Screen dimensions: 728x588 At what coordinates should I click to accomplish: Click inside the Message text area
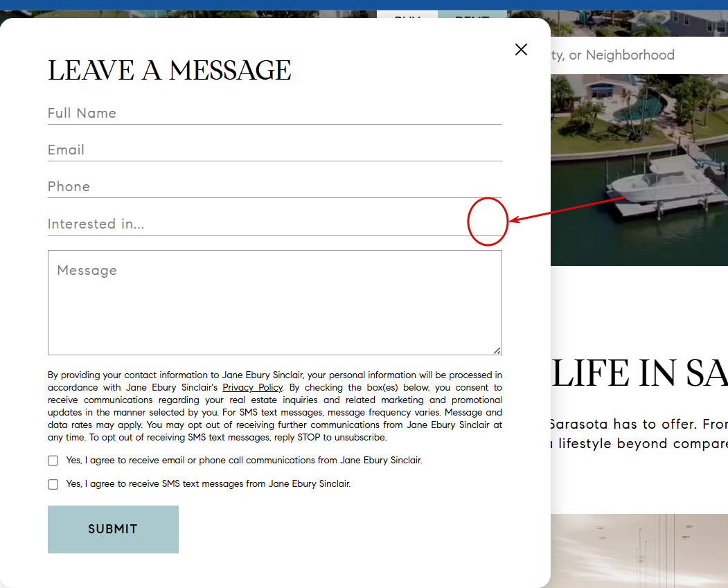coord(275,303)
